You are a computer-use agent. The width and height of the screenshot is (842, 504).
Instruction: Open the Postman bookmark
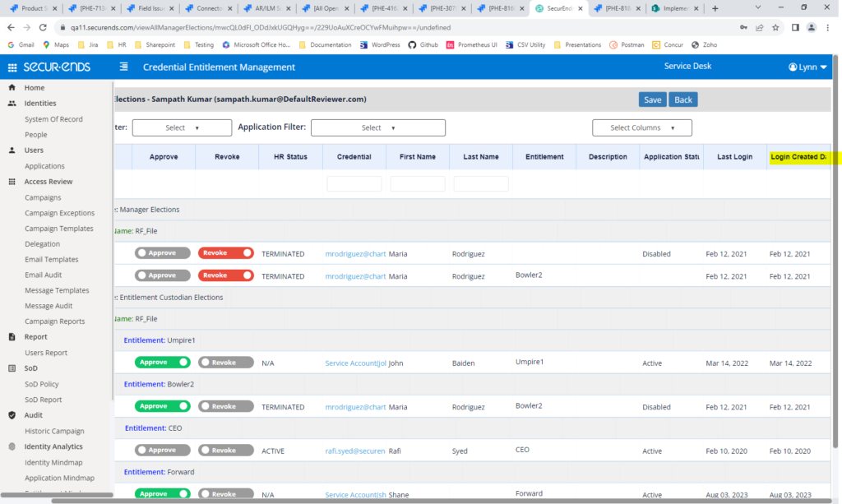627,45
